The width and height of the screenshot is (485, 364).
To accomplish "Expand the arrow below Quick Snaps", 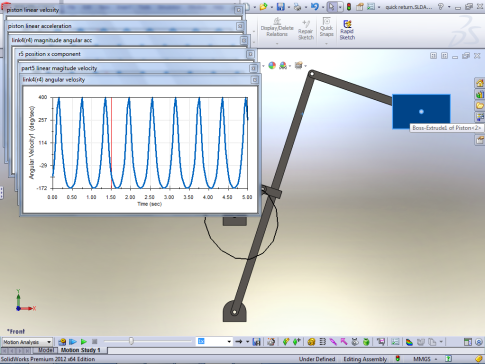I will 326,43.
